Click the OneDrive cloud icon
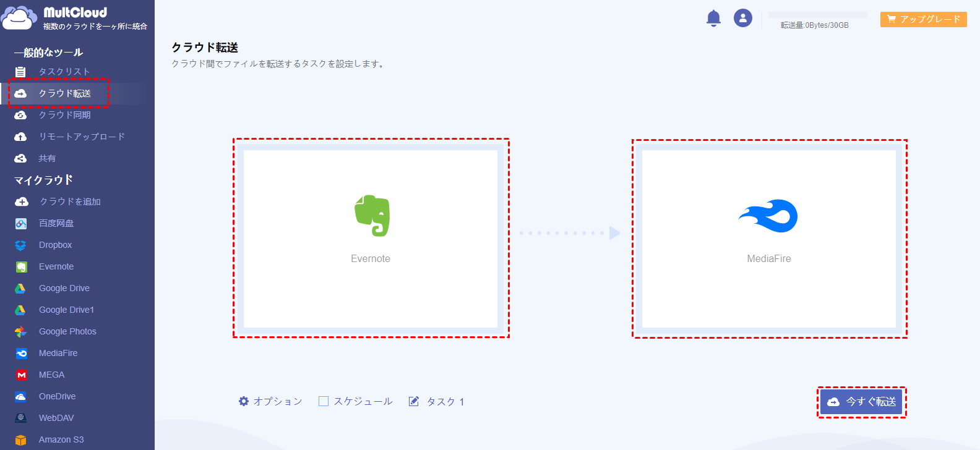980x450 pixels. [x=20, y=397]
